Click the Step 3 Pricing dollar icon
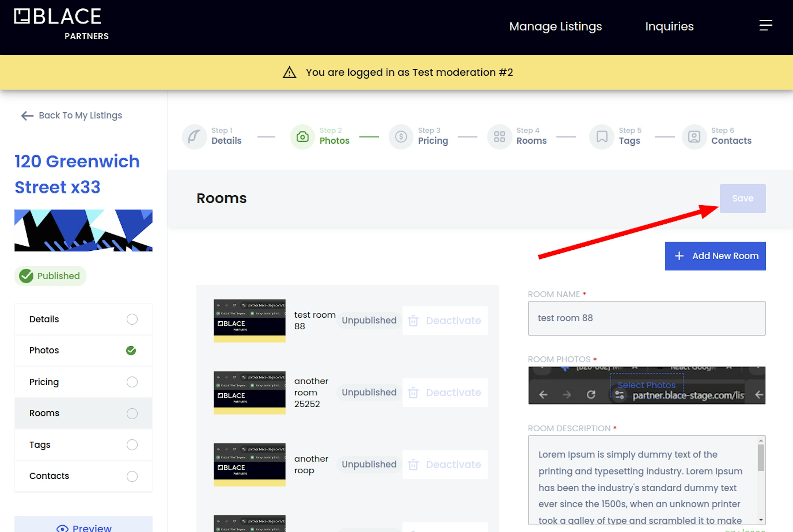Image resolution: width=793 pixels, height=532 pixels. pos(401,137)
